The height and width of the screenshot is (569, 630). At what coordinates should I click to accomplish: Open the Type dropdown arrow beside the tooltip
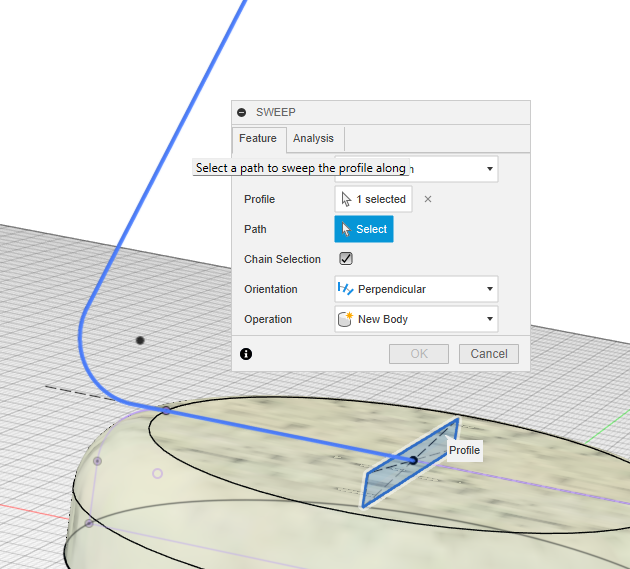tap(489, 169)
